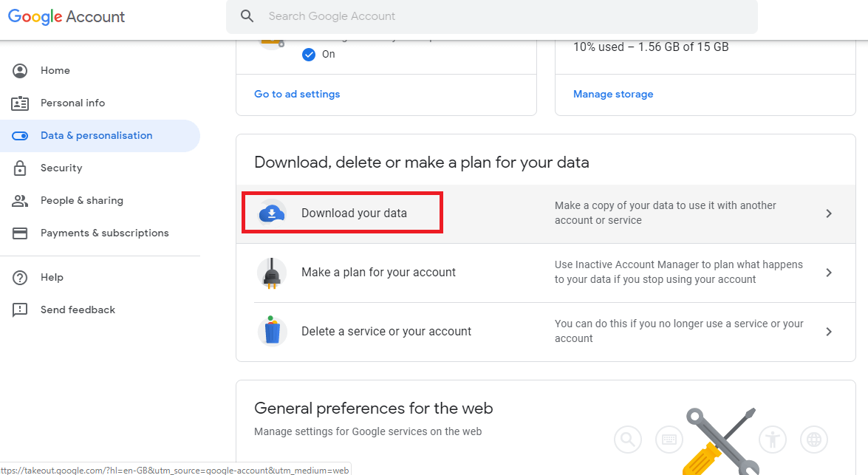
Task: Click the faded keyboard illustration icon
Action: [669, 440]
